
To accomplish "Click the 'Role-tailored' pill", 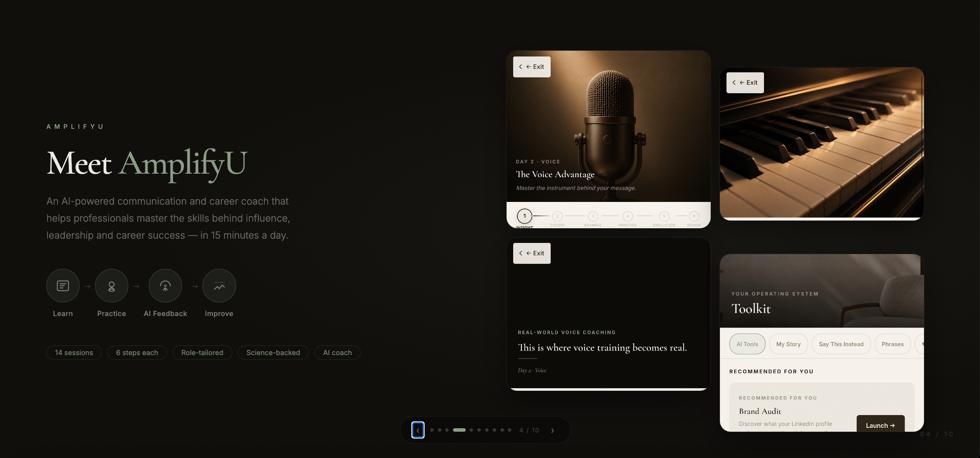I will 202,352.
